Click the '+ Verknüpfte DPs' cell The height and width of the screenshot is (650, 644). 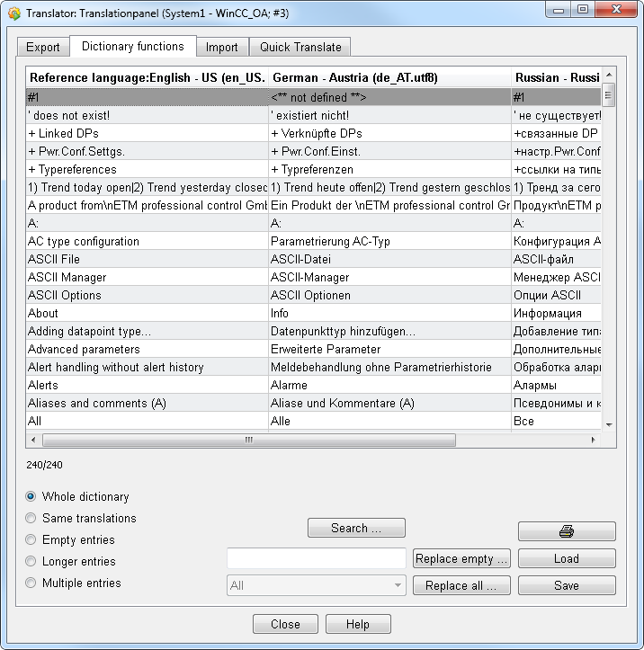point(389,133)
